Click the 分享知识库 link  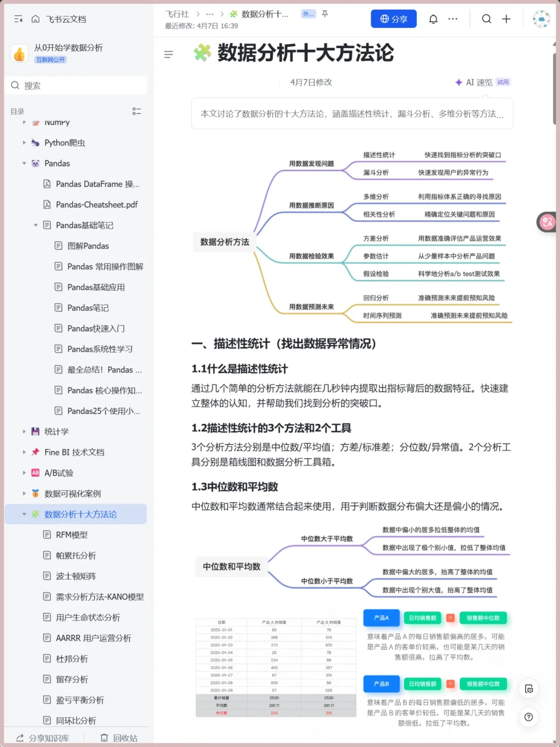pyautogui.click(x=44, y=737)
